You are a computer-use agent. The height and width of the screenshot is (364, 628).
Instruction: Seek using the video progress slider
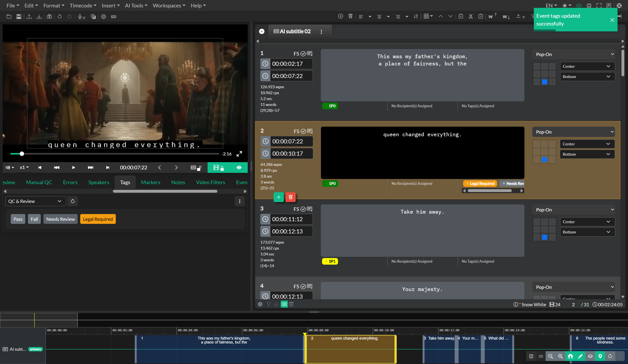tap(114, 154)
